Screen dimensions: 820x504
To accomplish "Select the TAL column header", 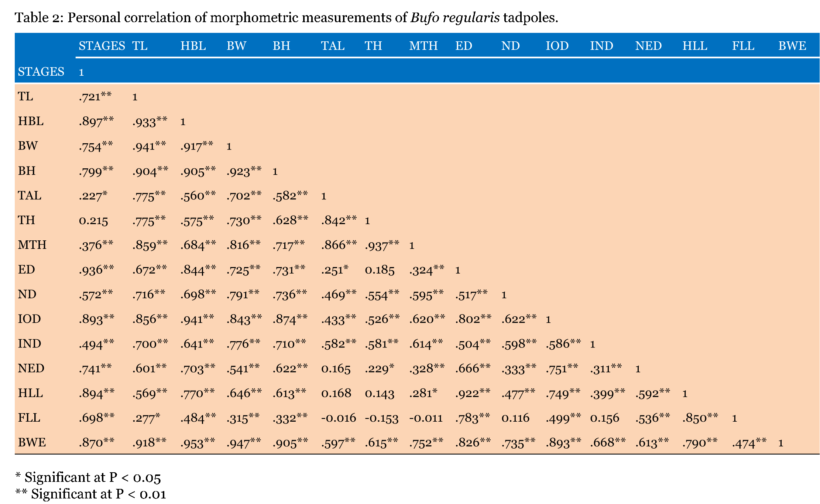I will click(332, 46).
